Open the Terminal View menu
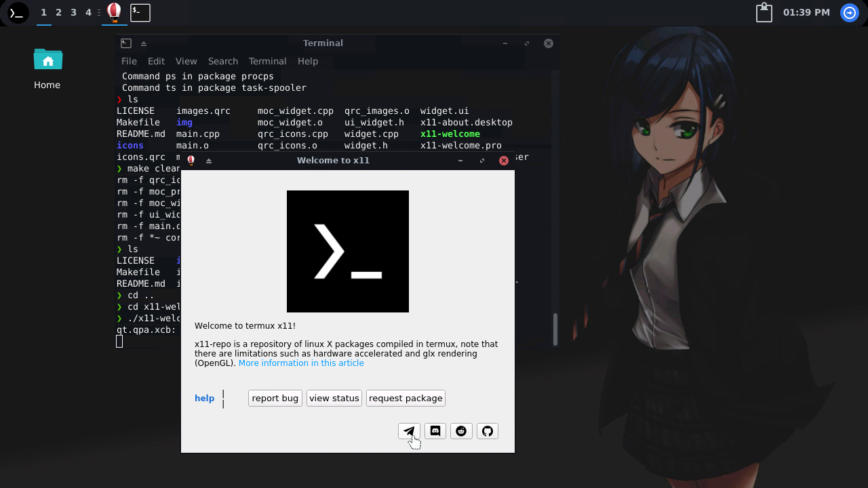The image size is (868, 488). 186,61
